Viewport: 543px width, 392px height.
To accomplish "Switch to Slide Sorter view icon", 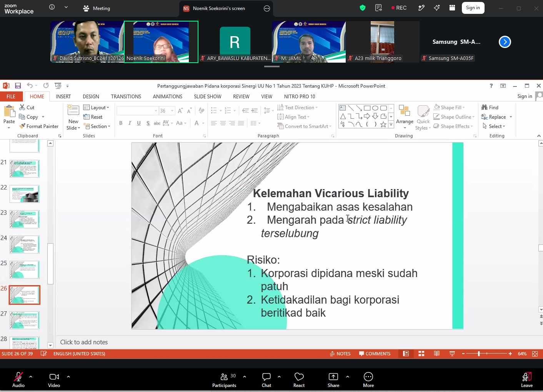I will (421, 354).
